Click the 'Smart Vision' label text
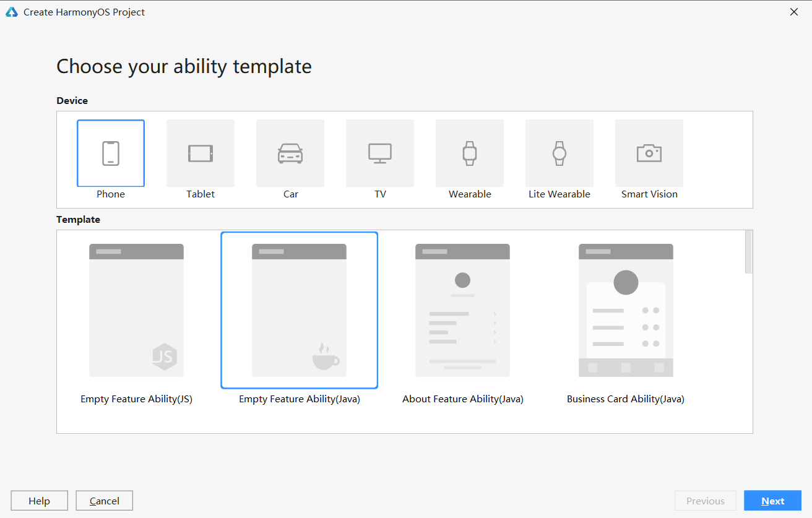 pyautogui.click(x=649, y=194)
